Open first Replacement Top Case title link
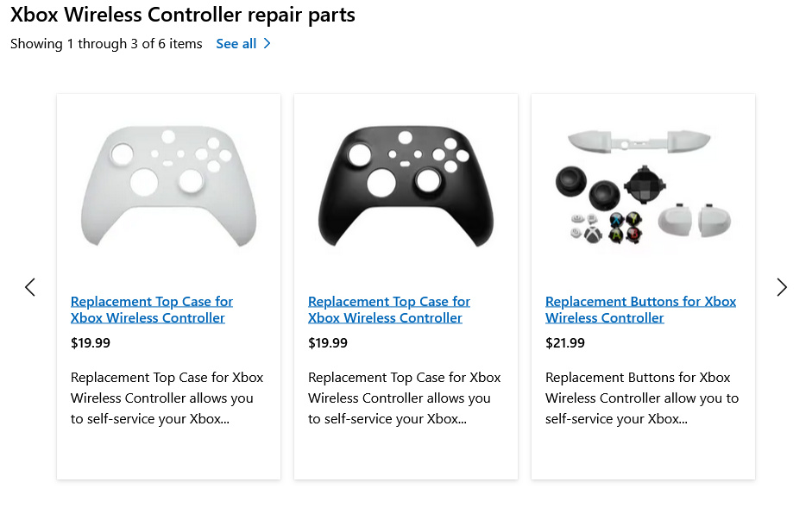 tap(152, 310)
